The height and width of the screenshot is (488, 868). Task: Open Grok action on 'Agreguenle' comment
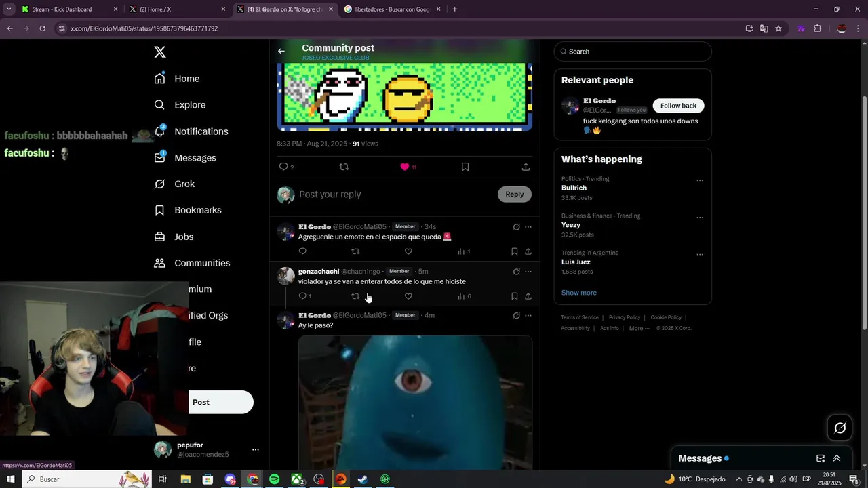[516, 227]
